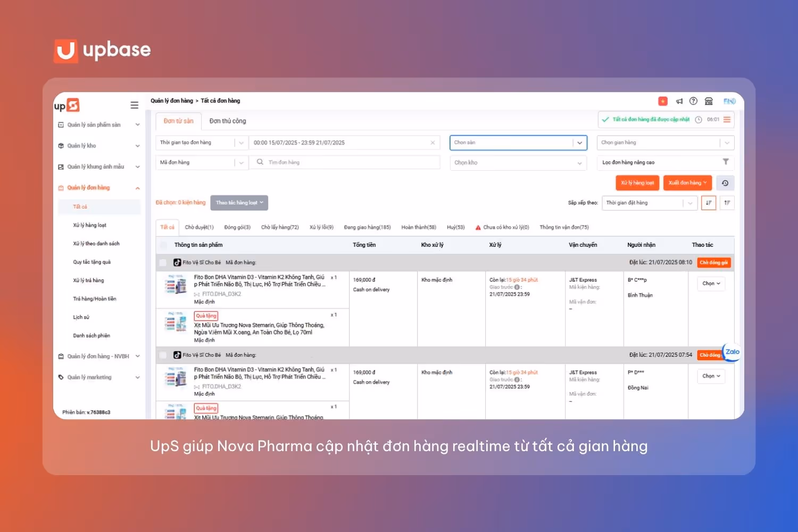Select the Đang giao hàng(185) status tab
The width and height of the screenshot is (798, 532).
tap(367, 227)
